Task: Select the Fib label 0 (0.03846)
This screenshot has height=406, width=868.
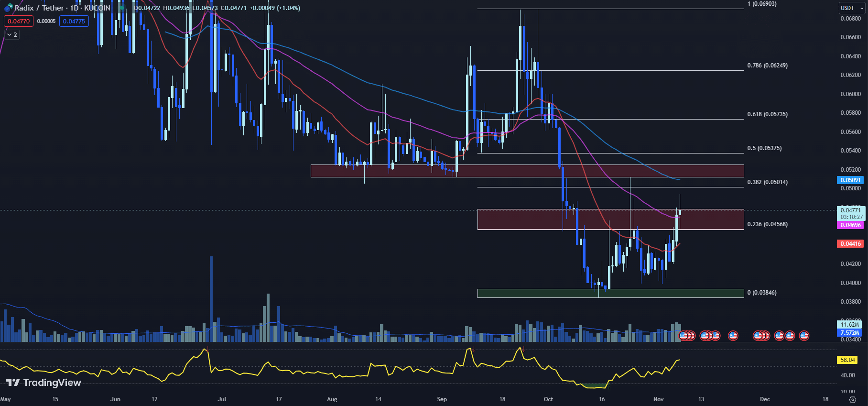Action: [x=762, y=293]
